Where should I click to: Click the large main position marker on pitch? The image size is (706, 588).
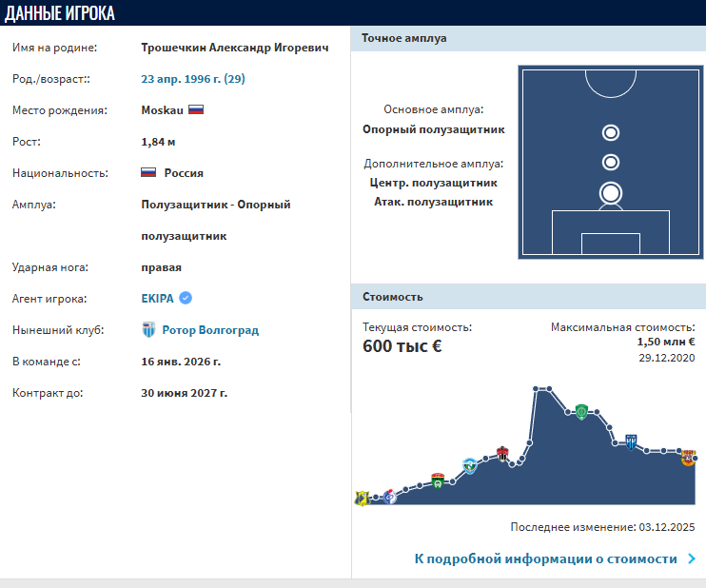(x=611, y=193)
